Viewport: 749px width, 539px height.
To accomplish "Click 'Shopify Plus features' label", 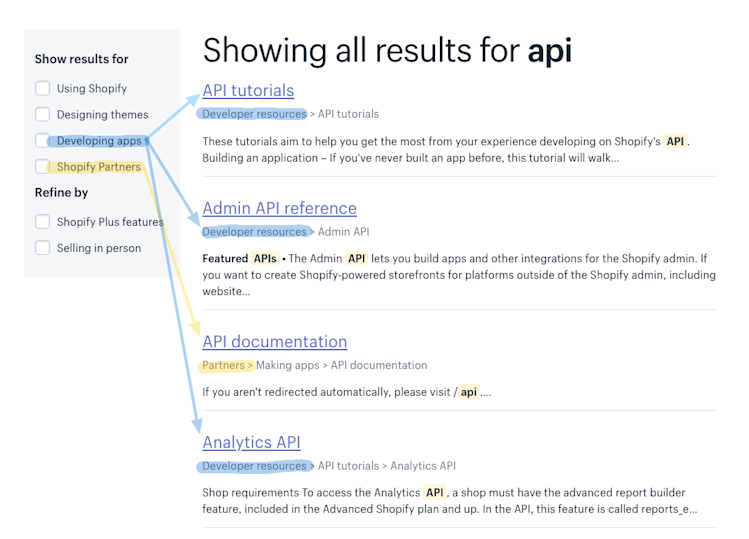I will coord(110,222).
